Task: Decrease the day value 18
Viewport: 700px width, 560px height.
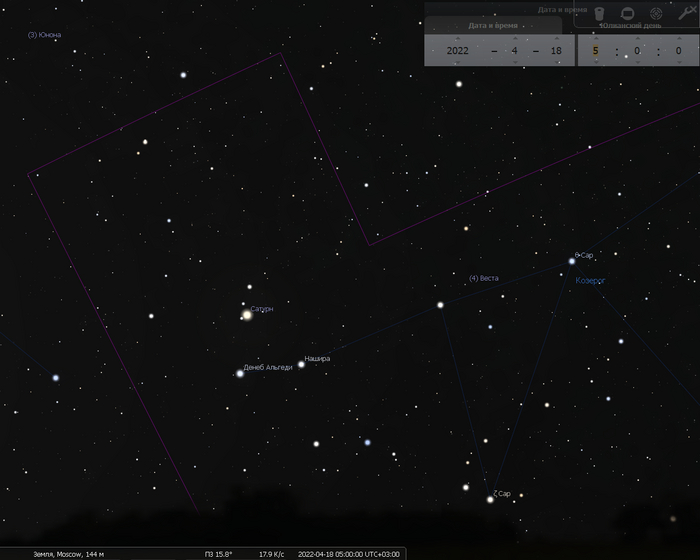Action: pos(556,63)
